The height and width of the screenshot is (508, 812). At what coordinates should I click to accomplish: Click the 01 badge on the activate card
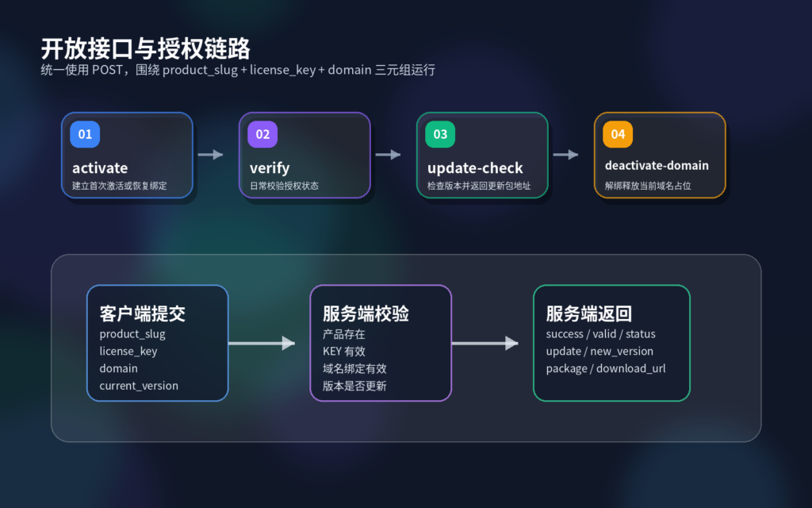[x=84, y=134]
